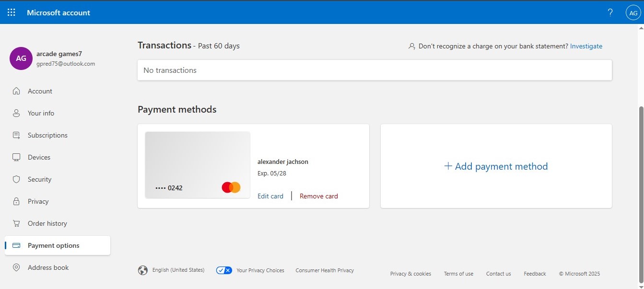This screenshot has height=289, width=644.
Task: Click the Mastercard card thumbnail ending 0242
Action: 198,165
